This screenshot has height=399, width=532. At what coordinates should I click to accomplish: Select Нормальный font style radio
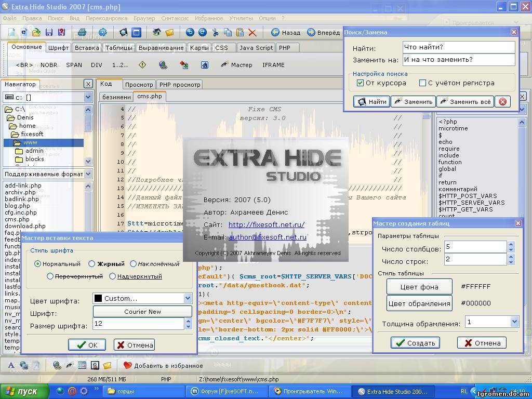[37, 263]
